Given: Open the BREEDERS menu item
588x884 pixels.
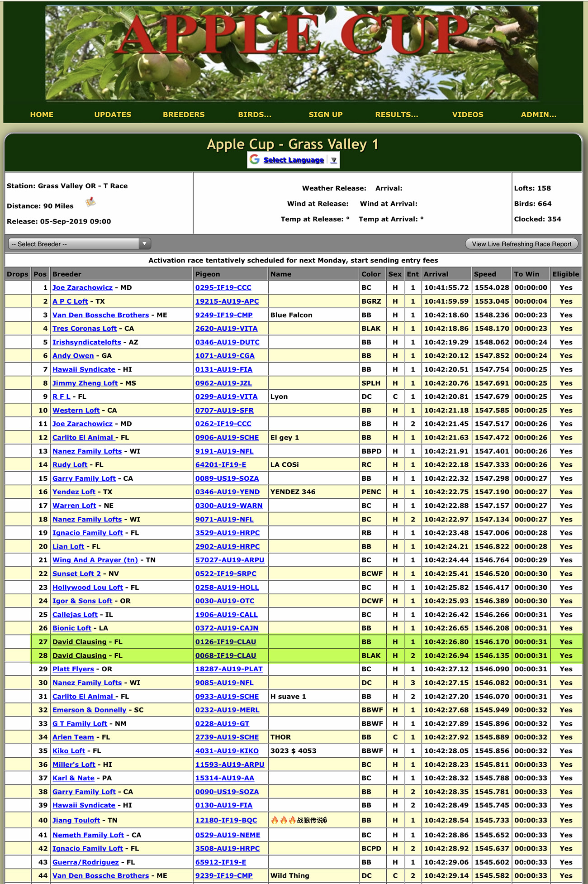Looking at the screenshot, I should (184, 115).
